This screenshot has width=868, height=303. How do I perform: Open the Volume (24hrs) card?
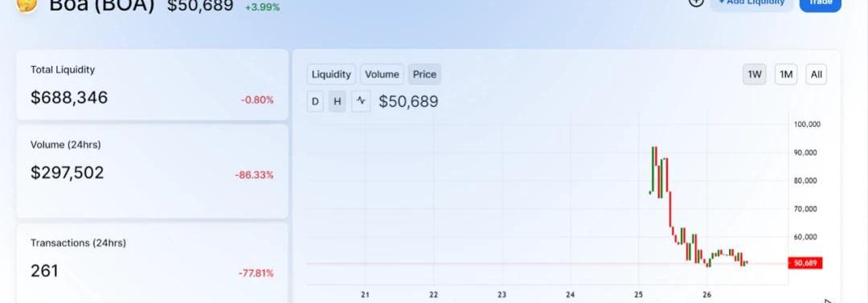[152, 171]
